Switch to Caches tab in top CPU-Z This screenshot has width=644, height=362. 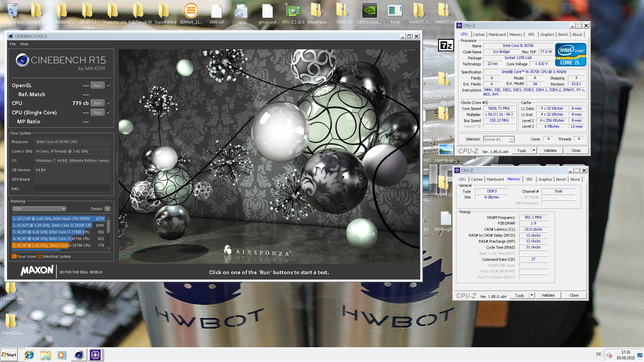[x=479, y=35]
